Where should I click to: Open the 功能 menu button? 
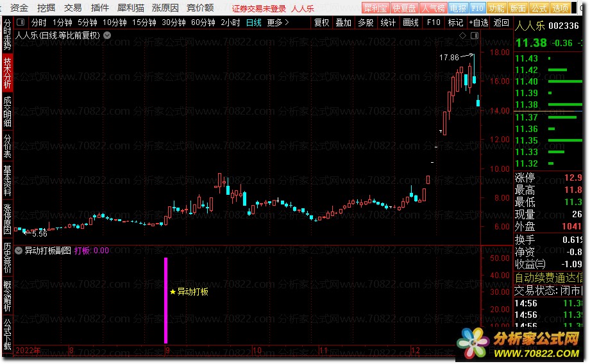(496, 8)
